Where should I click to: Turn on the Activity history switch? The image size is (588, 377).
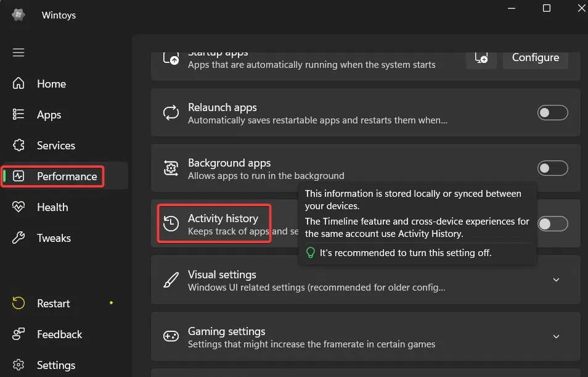[x=552, y=224]
